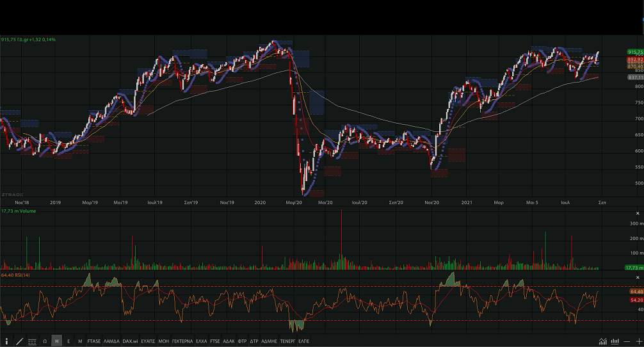644x347 pixels.
Task: Click the 915,75 green price label
Action: [x=635, y=52]
